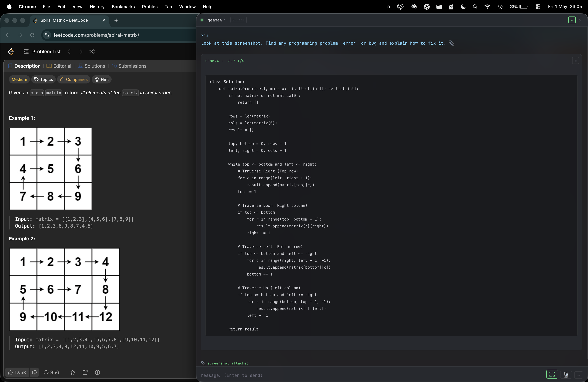Open Control Center in menu bar
Image resolution: width=588 pixels, height=382 pixels.
538,7
